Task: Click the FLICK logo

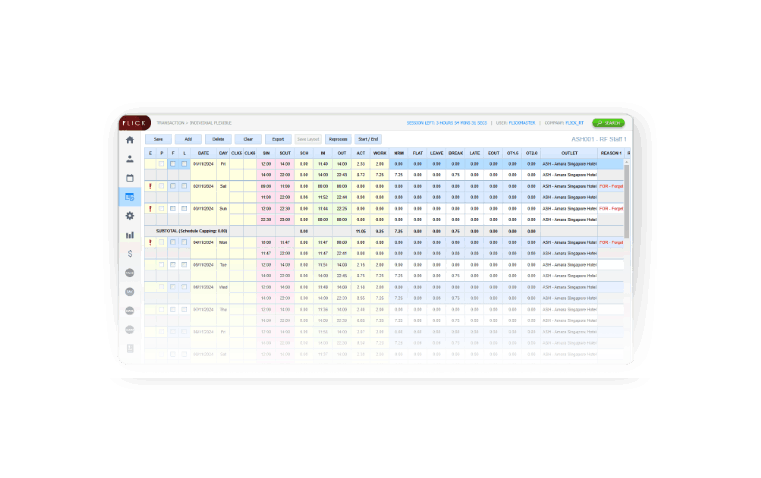Action: (x=134, y=123)
